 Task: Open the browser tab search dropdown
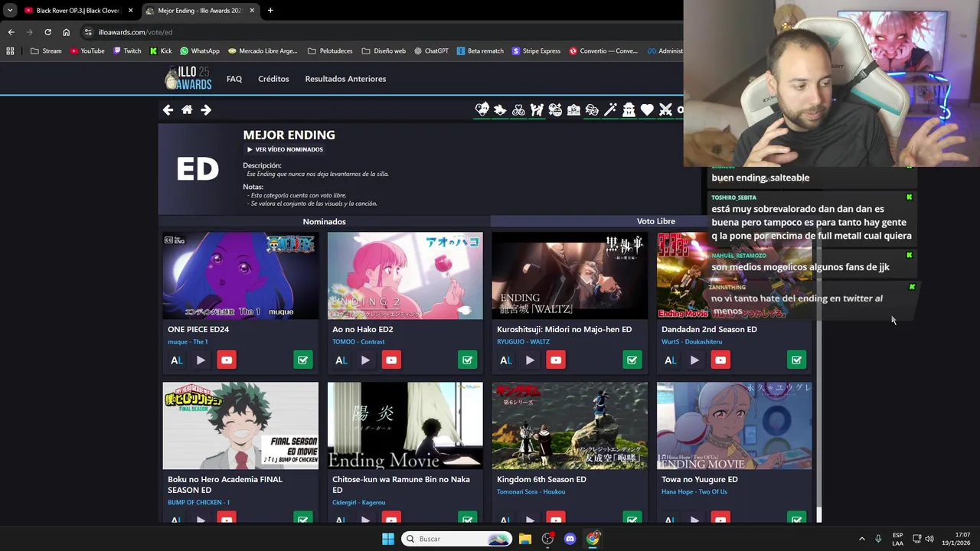click(10, 11)
